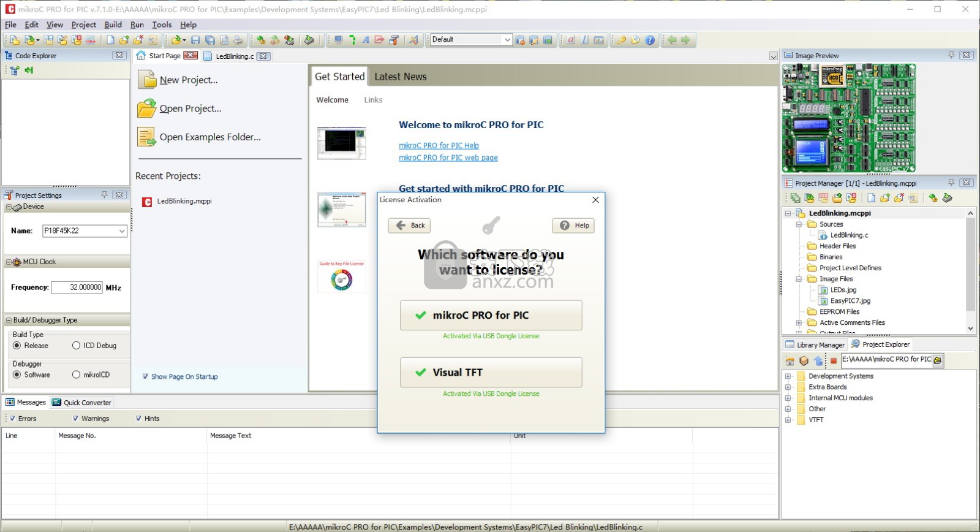Open the mikroC PRO for PIC web page link
The width and height of the screenshot is (980, 532).
click(x=448, y=158)
